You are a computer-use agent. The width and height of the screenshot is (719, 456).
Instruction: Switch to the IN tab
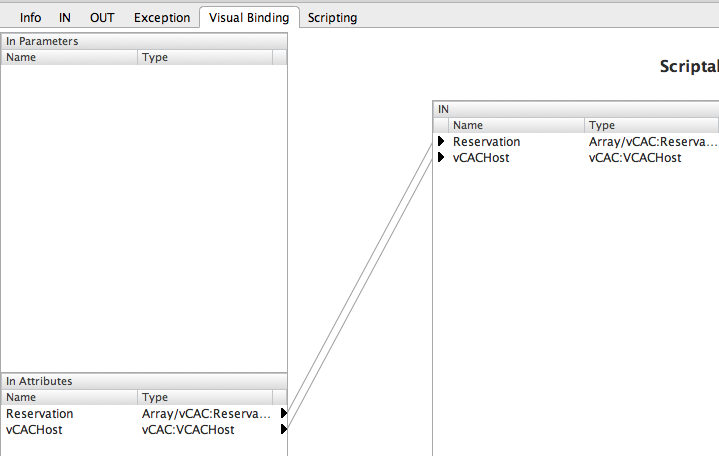(x=65, y=18)
